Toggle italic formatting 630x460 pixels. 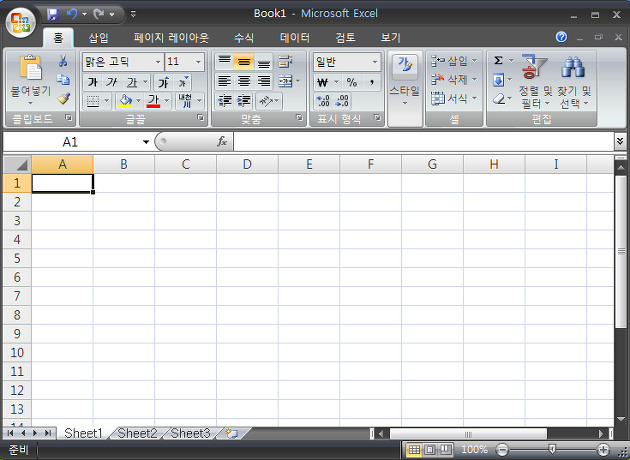[x=111, y=82]
